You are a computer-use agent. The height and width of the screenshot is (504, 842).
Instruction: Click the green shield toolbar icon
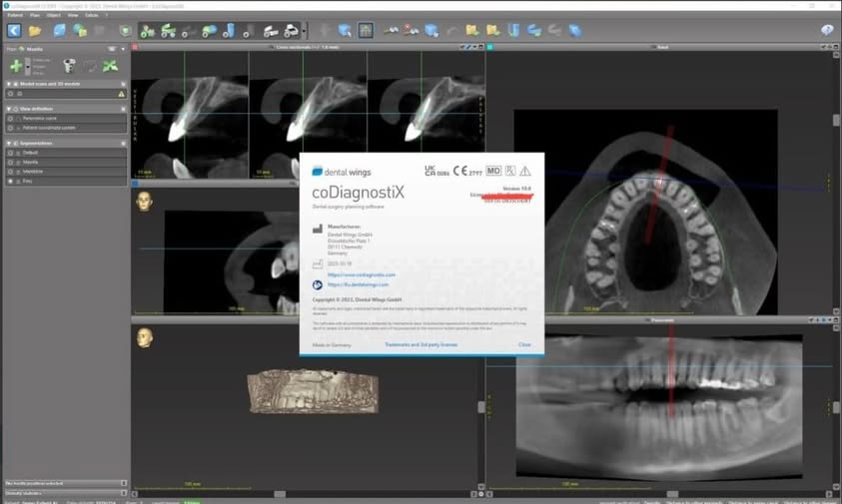click(125, 31)
